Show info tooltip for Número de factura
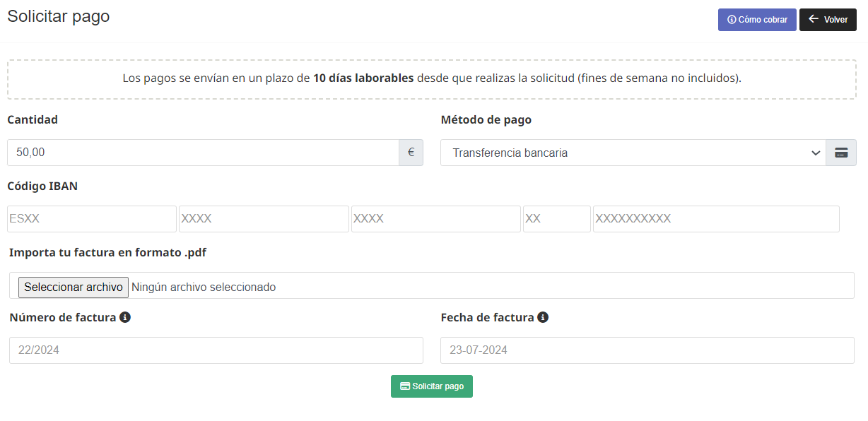The image size is (868, 421). (x=125, y=318)
